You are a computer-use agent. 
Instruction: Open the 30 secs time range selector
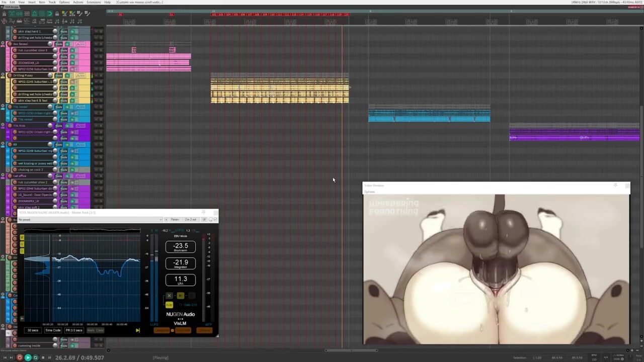click(x=33, y=330)
